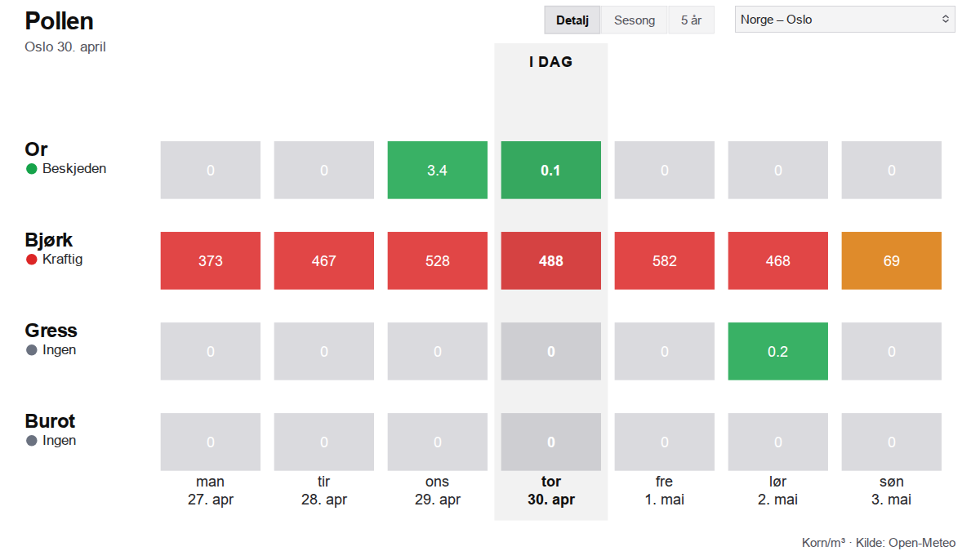Image resolution: width=980 pixels, height=551 pixels.
Task: Click green status dot next to Beskjeden
Action: tap(32, 169)
